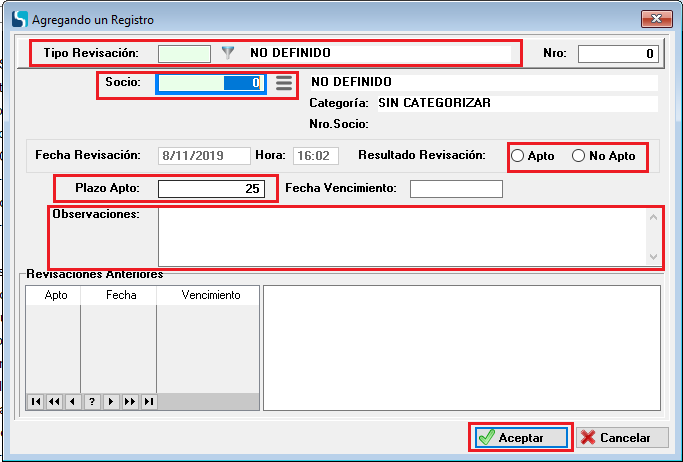
Task: Focus the Plazo Apto input field
Action: click(x=212, y=188)
